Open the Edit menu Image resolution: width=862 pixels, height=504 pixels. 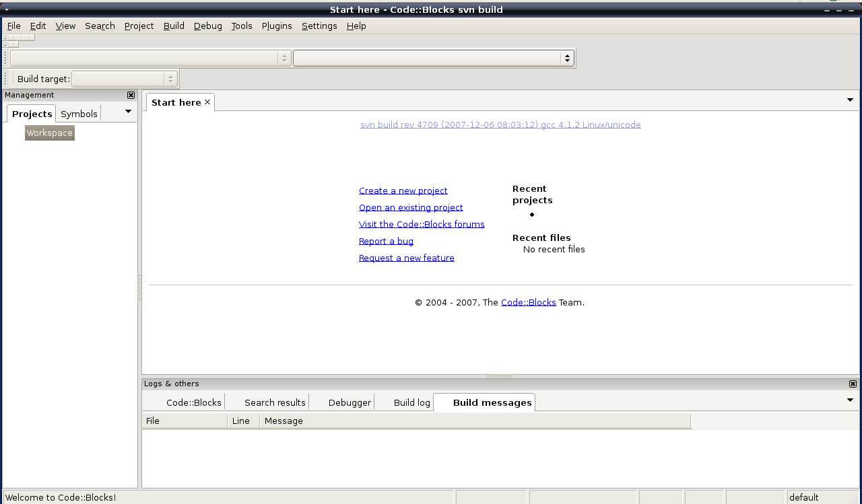pos(38,26)
